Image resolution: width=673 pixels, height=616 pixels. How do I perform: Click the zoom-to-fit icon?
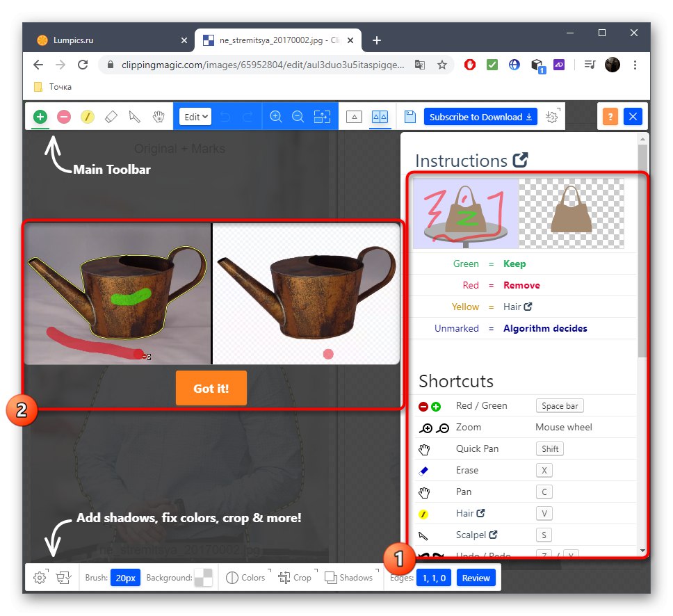[322, 117]
